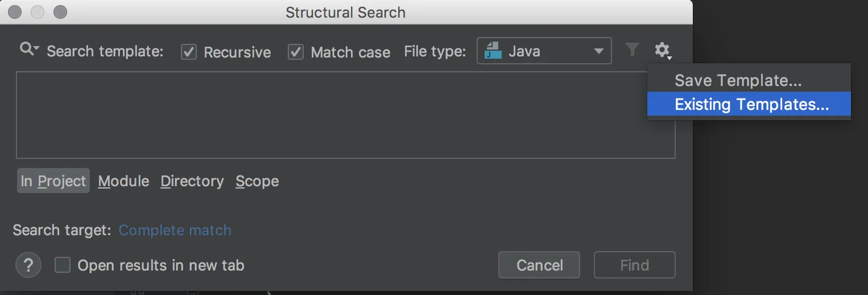This screenshot has width=868, height=295.
Task: Disable the Match case checkbox
Action: tap(296, 52)
